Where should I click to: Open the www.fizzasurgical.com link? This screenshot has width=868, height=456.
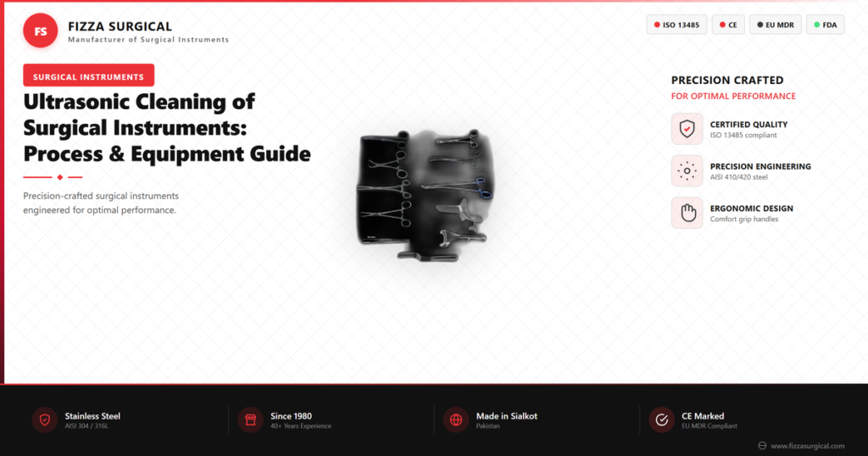click(808, 446)
